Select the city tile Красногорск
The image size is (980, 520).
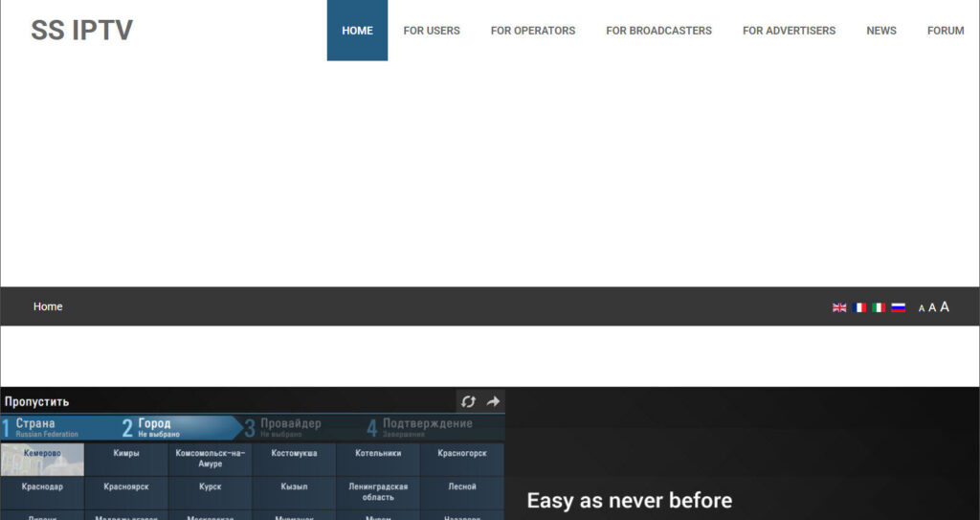click(462, 460)
